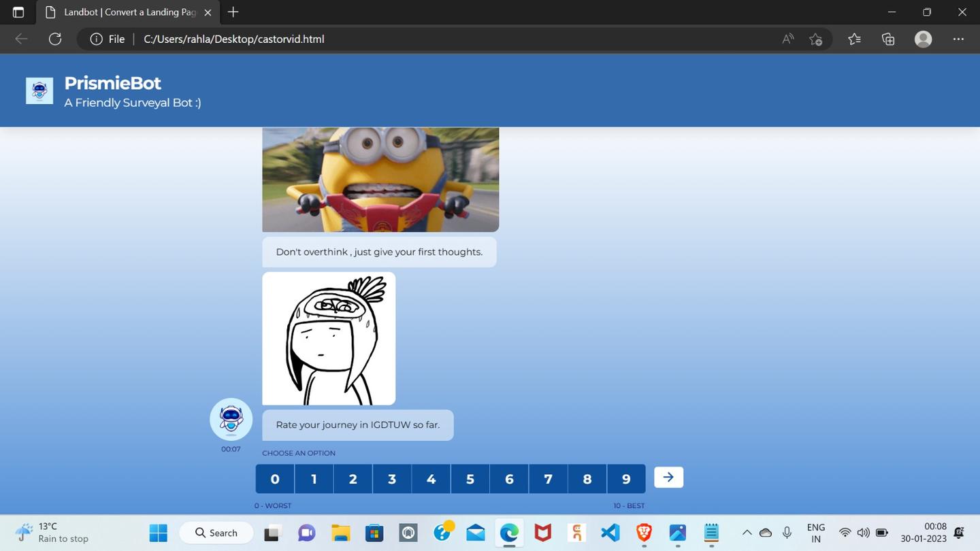Open File Explorer from the taskbar
The width and height of the screenshot is (980, 551).
340,533
